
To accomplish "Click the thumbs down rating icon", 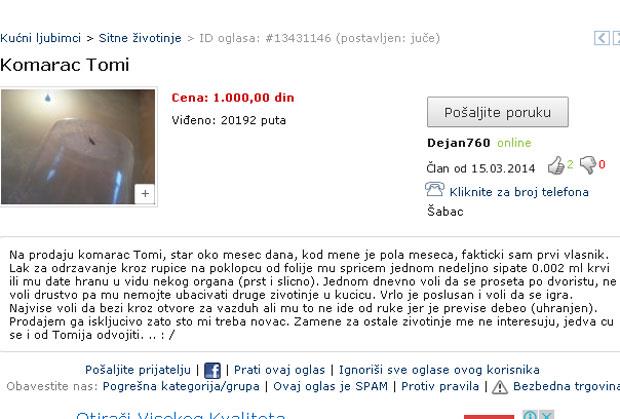I will [588, 165].
